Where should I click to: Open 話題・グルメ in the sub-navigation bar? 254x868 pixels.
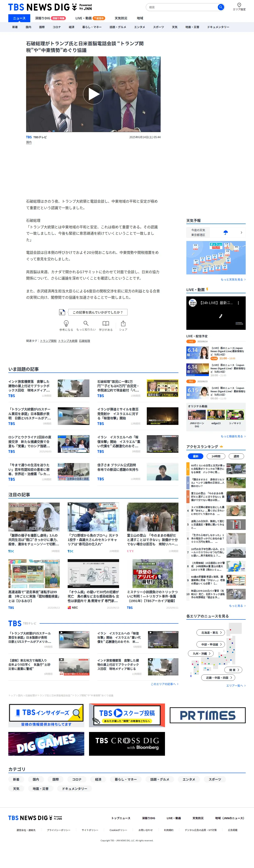click(x=118, y=27)
